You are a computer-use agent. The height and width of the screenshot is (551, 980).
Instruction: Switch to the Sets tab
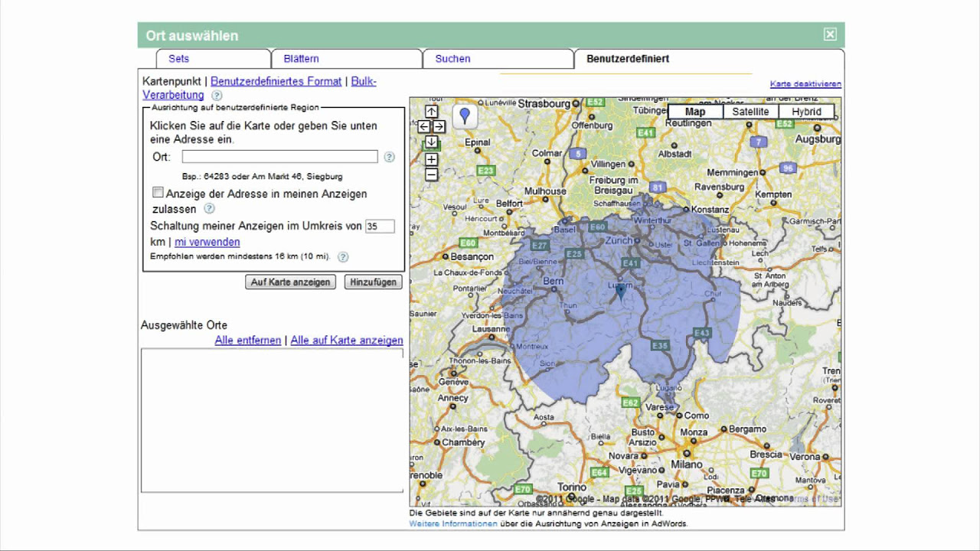[x=214, y=59]
